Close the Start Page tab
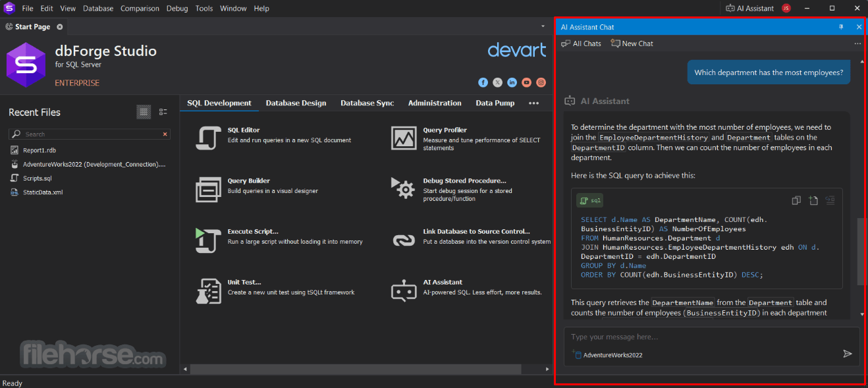 [x=60, y=27]
